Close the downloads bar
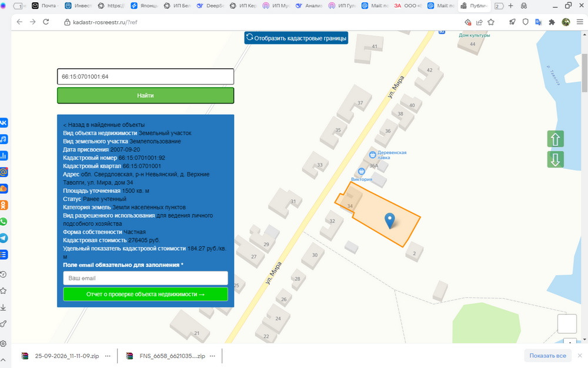588x368 pixels. click(580, 356)
